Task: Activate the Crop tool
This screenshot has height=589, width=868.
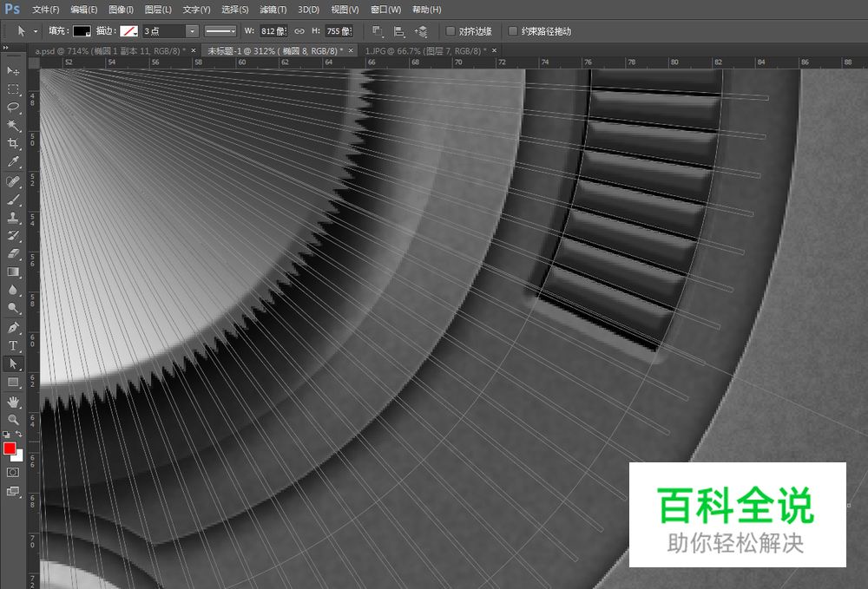Action: pyautogui.click(x=13, y=143)
